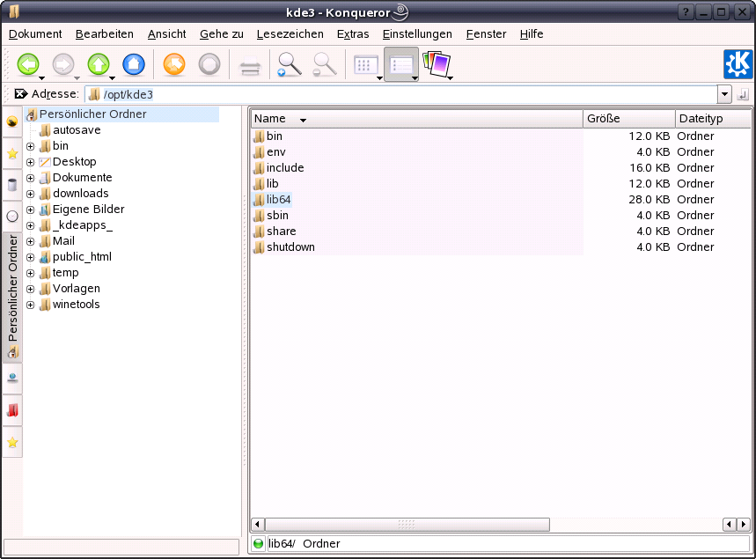Screen dimensions: 756x559
Task: Expand the Eigene Bilder tree node
Action: [31, 210]
